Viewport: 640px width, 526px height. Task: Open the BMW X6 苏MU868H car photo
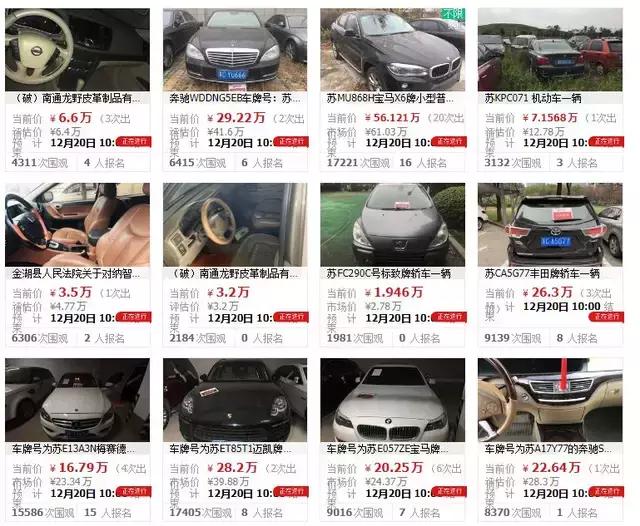click(392, 49)
